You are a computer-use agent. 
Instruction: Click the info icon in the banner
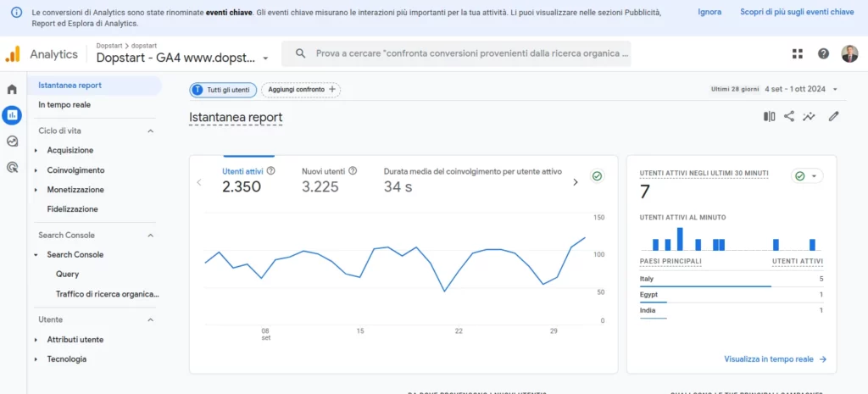tap(17, 12)
